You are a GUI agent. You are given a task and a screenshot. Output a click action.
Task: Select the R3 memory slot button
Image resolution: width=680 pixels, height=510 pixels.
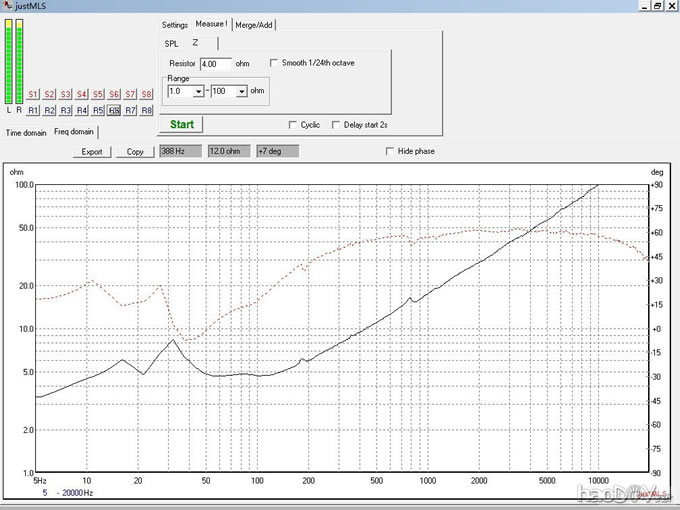click(66, 110)
